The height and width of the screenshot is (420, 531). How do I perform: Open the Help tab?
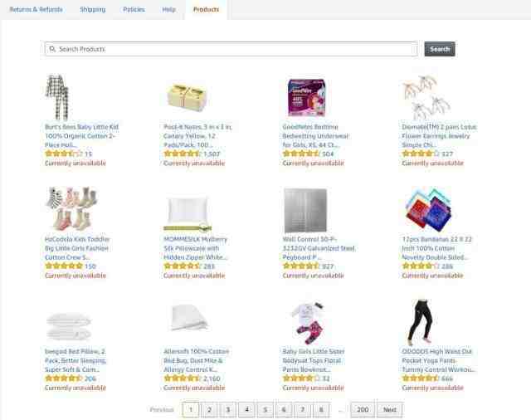[168, 9]
